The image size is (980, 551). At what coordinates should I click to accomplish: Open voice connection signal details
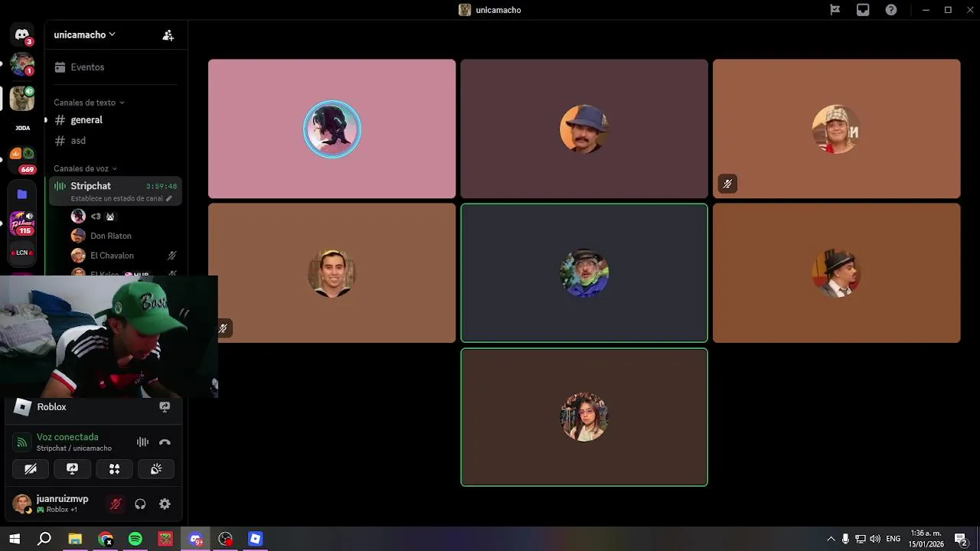[21, 442]
